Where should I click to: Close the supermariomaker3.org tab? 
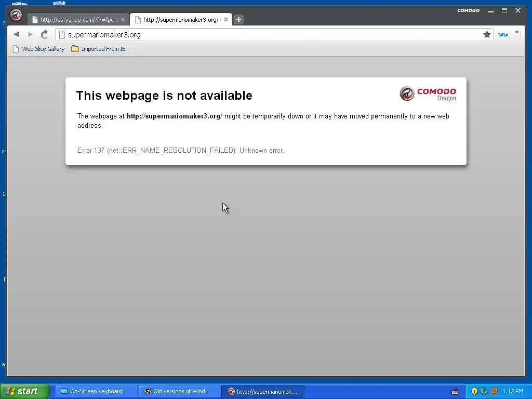click(225, 20)
